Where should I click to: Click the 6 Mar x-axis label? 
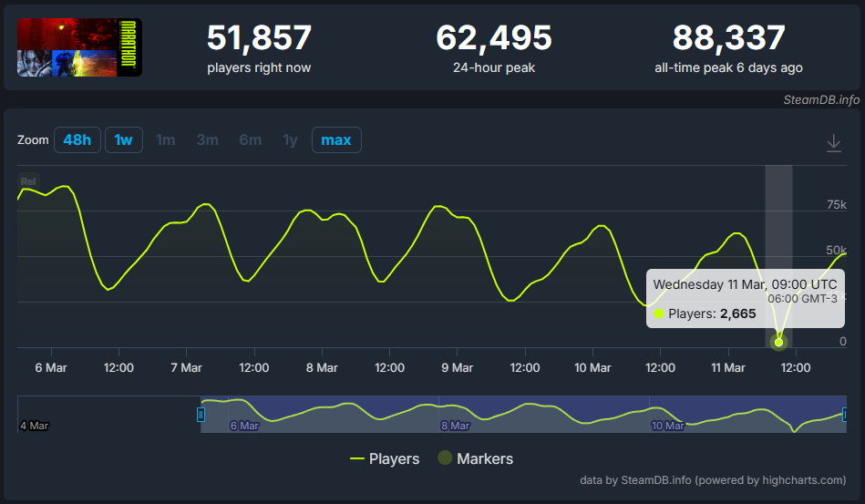[x=51, y=368]
